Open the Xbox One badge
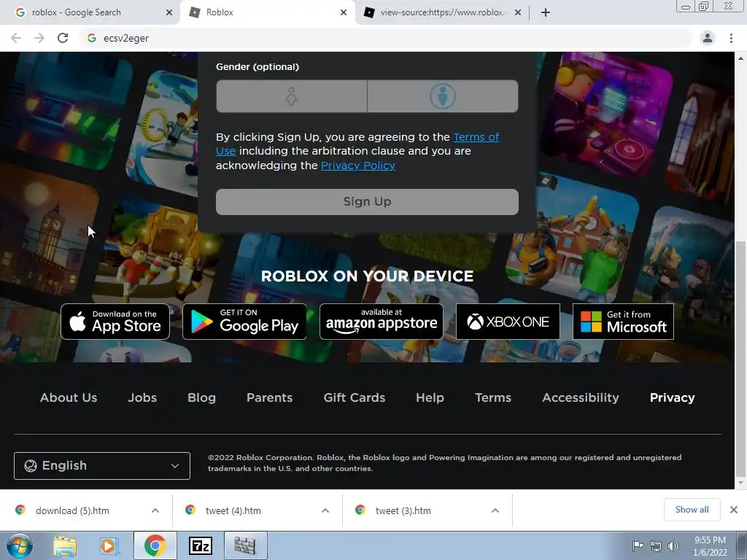747x560 pixels. 508,322
